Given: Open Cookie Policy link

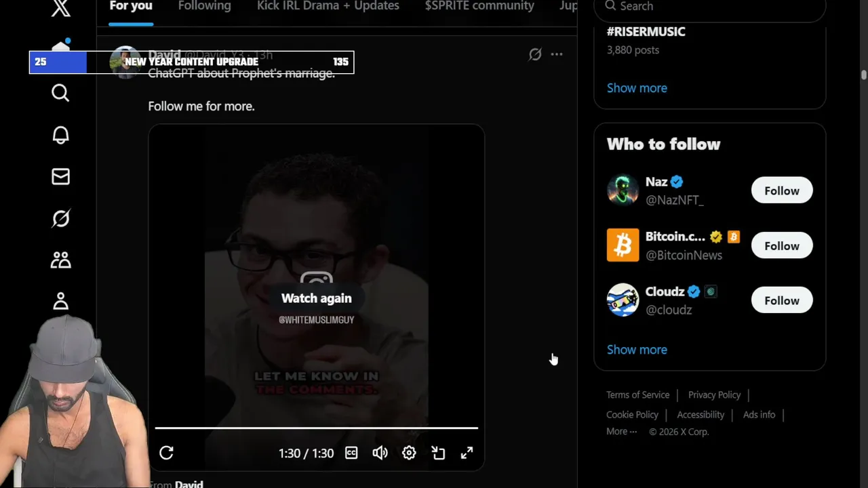Looking at the screenshot, I should pyautogui.click(x=632, y=415).
